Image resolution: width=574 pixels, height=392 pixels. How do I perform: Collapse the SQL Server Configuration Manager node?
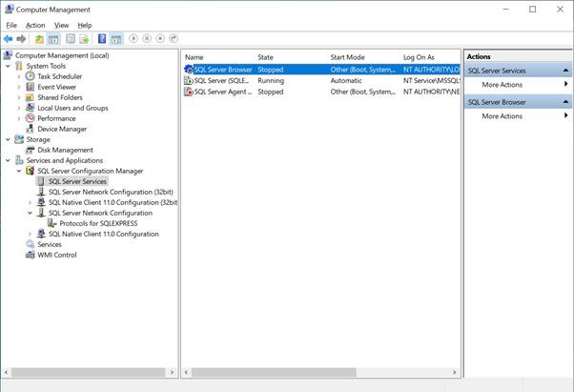19,171
